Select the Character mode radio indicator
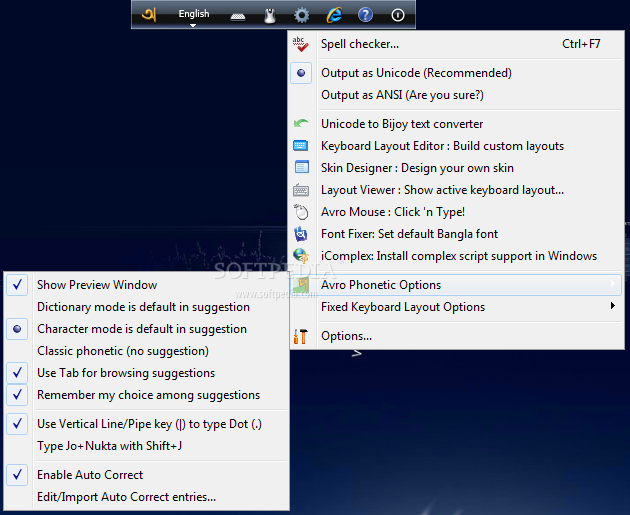630x515 pixels. (17, 329)
